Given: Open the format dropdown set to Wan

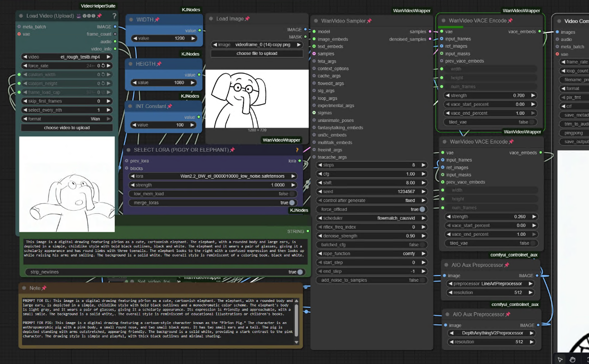Looking at the screenshot, I should click(x=67, y=119).
